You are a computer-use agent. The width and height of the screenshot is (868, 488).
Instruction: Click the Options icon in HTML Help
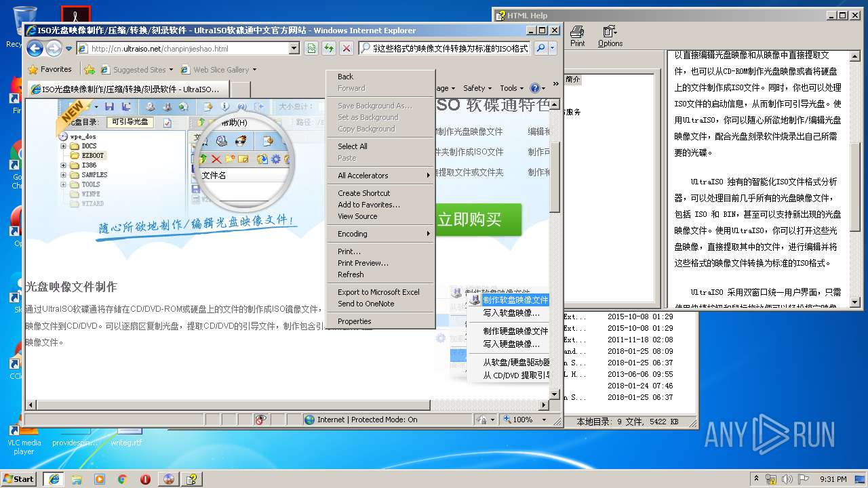[610, 36]
